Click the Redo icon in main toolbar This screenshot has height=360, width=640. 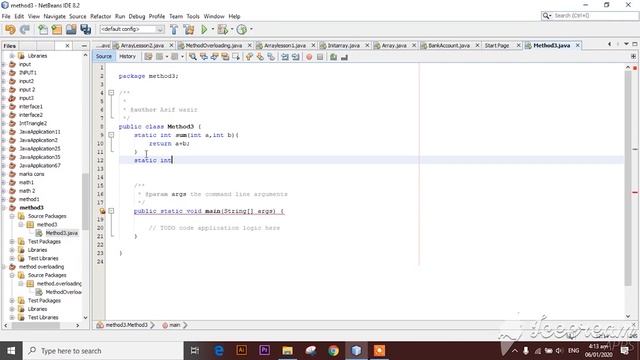(x=25, y=29)
